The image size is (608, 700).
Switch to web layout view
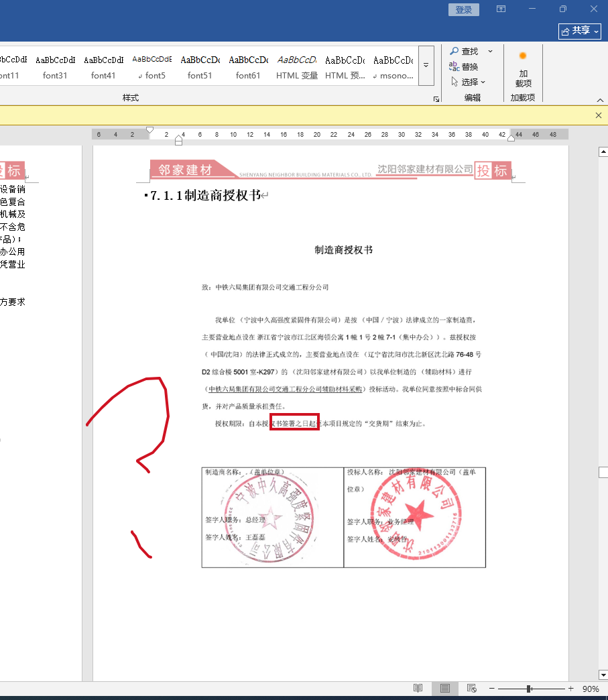point(471,689)
